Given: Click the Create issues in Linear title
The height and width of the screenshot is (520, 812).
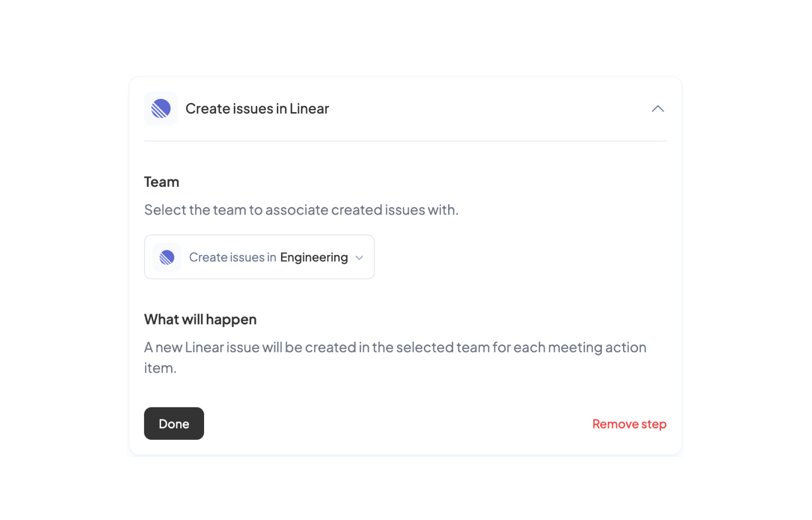Looking at the screenshot, I should pos(257,108).
